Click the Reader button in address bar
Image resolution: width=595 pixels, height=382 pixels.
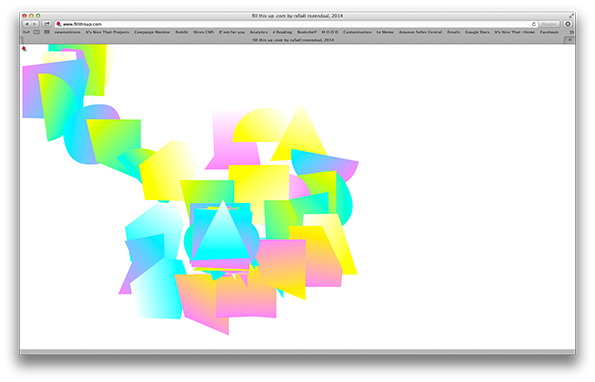pos(549,24)
